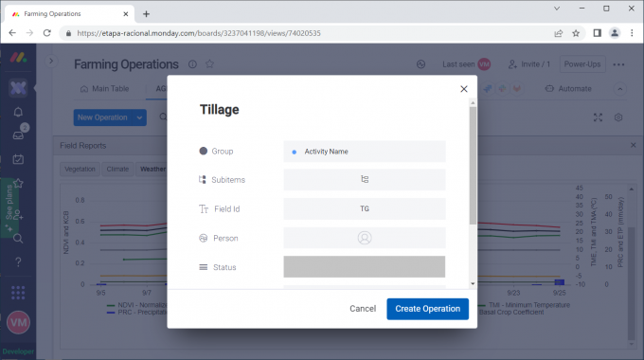Viewport: 644px width, 360px height.
Task: Open the sidebar search magnifier
Action: [18, 239]
